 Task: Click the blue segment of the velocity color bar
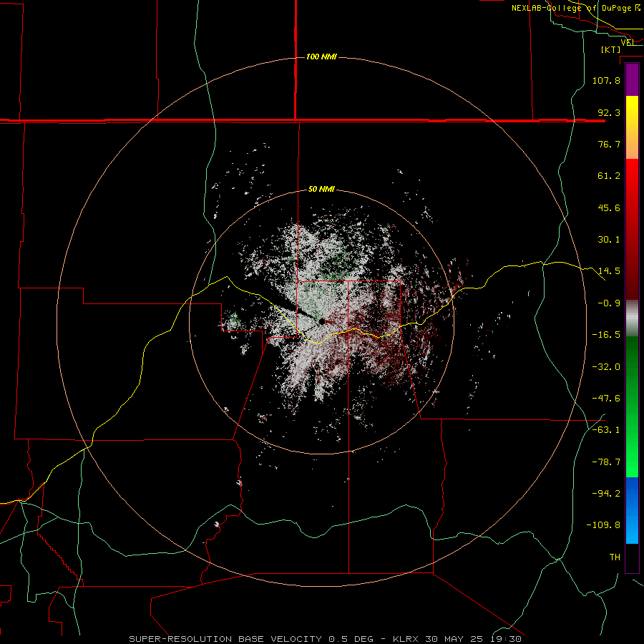coord(632,510)
